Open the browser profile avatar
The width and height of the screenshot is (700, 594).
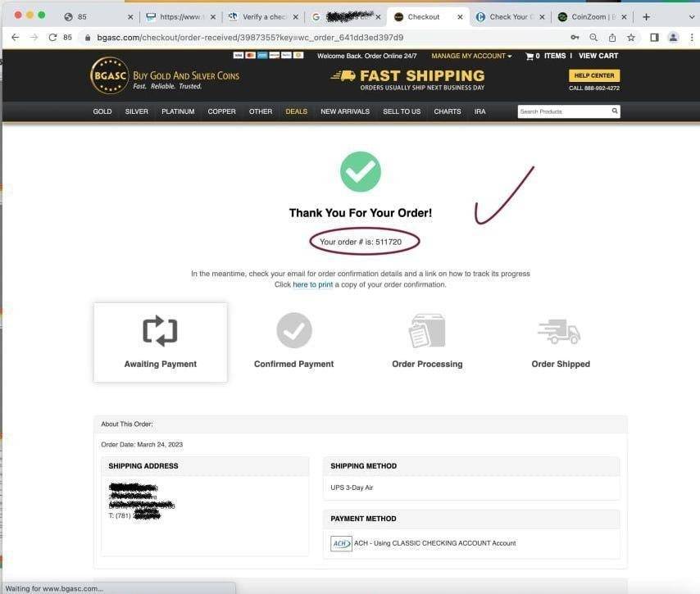click(x=673, y=38)
